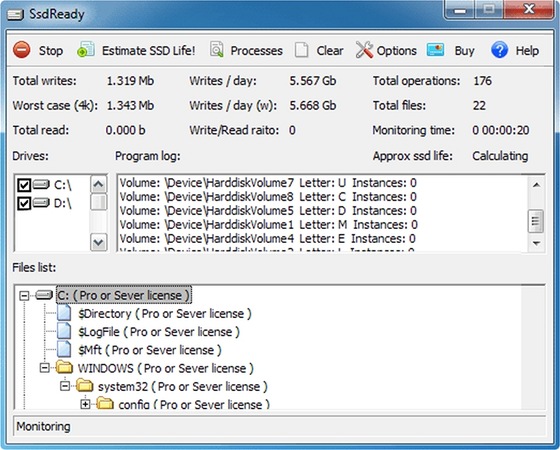
Task: Click the Monitoring time value 0 00:00:20
Action: point(501,130)
